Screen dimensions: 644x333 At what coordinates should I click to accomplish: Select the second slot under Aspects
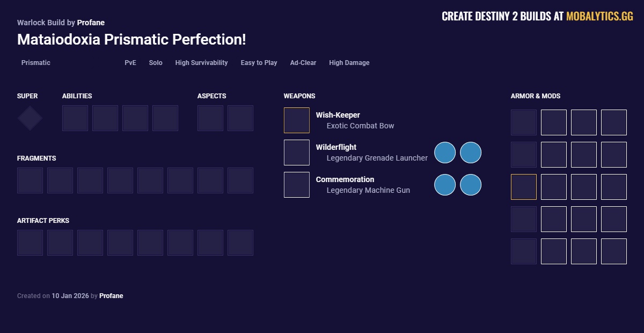[x=240, y=118]
